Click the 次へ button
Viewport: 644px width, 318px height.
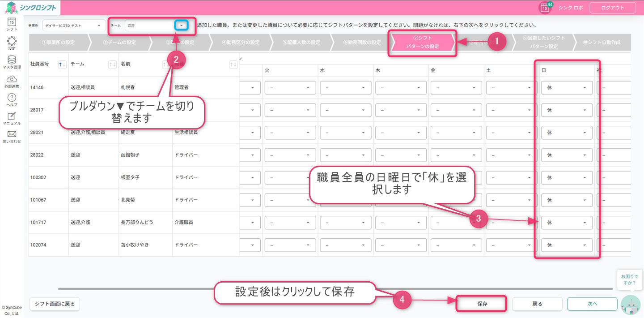click(592, 304)
